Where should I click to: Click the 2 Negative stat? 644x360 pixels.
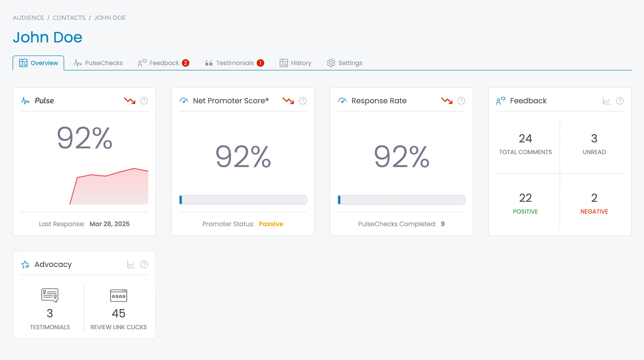(x=594, y=204)
